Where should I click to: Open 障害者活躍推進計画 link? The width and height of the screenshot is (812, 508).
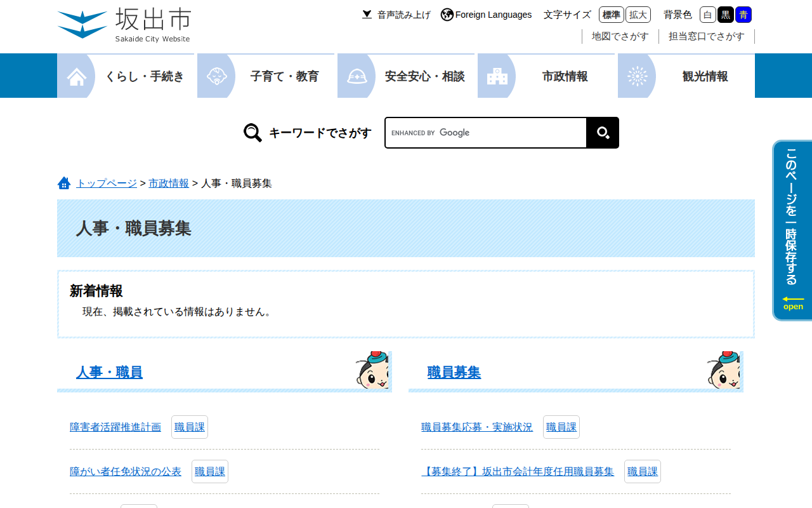pyautogui.click(x=115, y=427)
